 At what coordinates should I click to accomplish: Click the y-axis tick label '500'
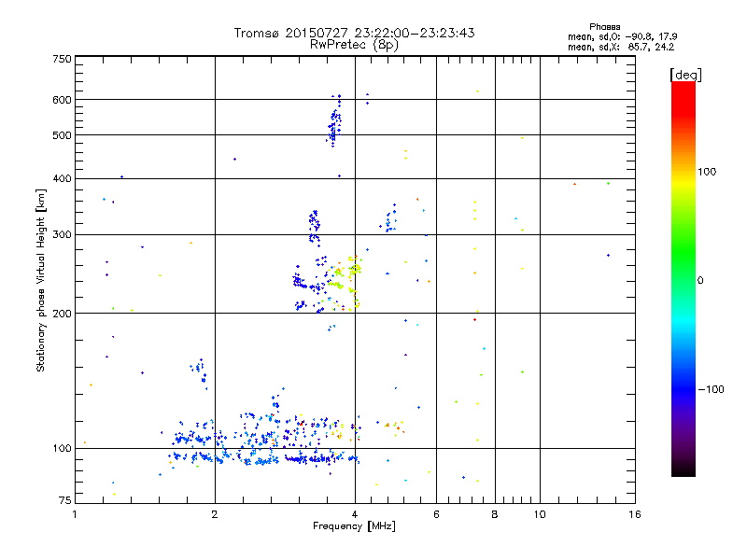coord(62,135)
